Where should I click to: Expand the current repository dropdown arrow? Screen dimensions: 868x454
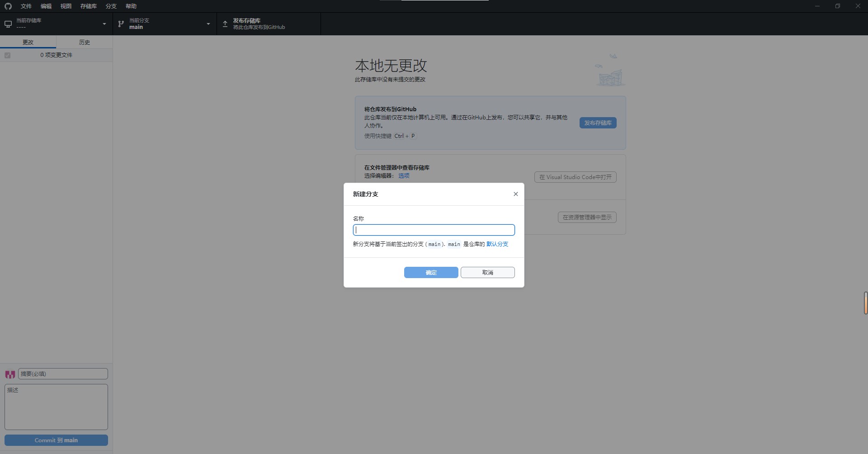coord(104,24)
